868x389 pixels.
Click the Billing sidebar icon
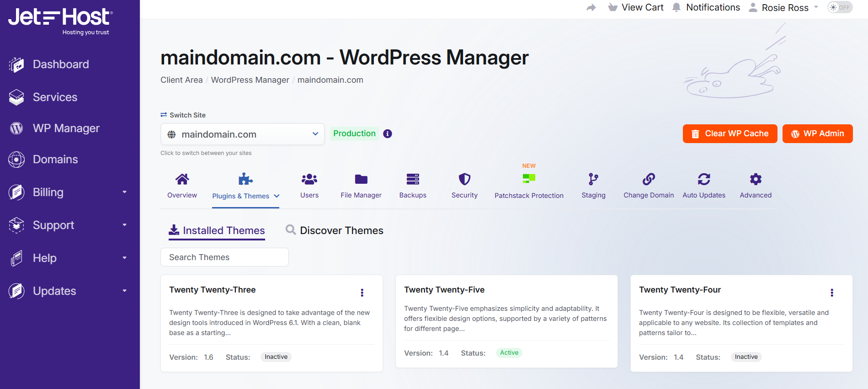pyautogui.click(x=16, y=192)
